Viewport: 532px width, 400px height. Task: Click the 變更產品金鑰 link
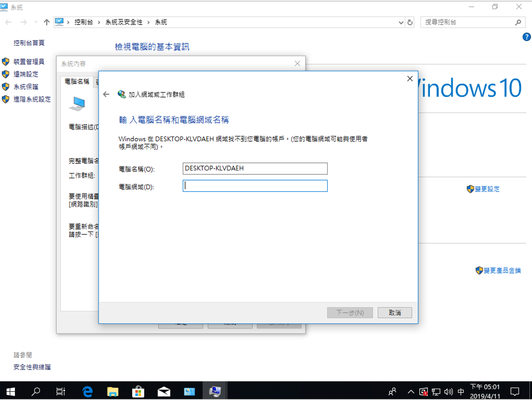502,271
